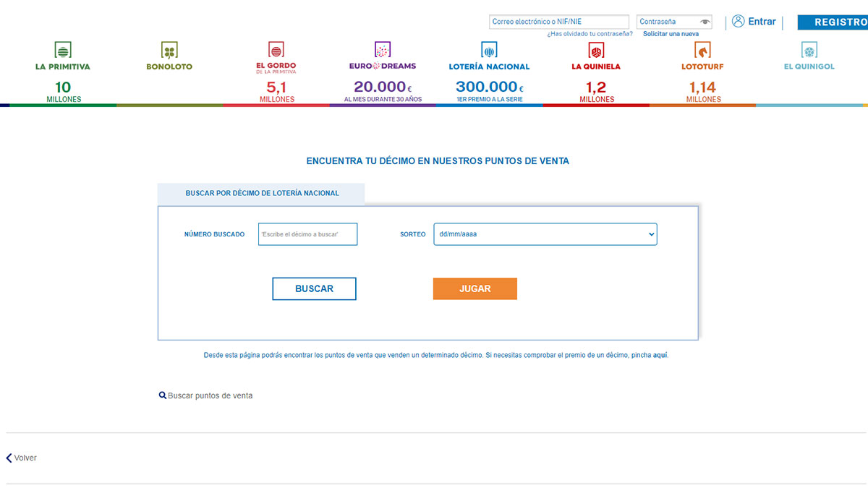Click the Entrar login link
This screenshot has width=868, height=488.
coord(754,22)
